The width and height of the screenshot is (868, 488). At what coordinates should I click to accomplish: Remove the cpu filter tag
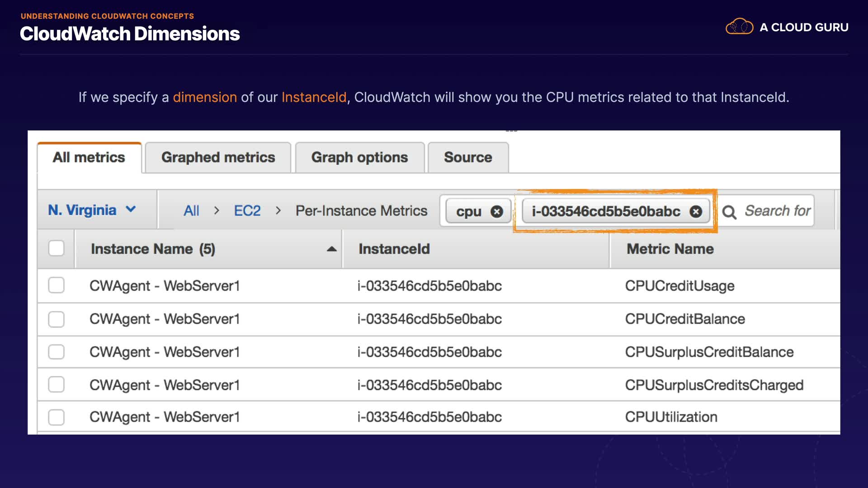coord(496,211)
